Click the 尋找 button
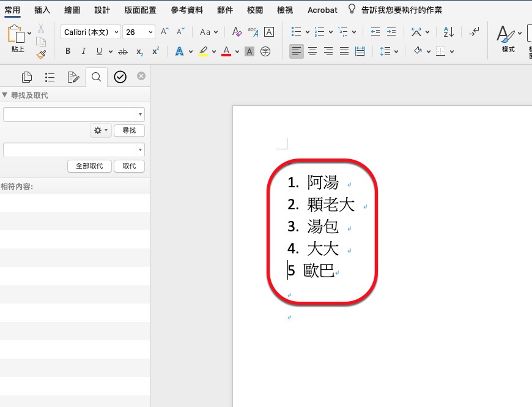This screenshot has height=407, width=532. tap(129, 130)
